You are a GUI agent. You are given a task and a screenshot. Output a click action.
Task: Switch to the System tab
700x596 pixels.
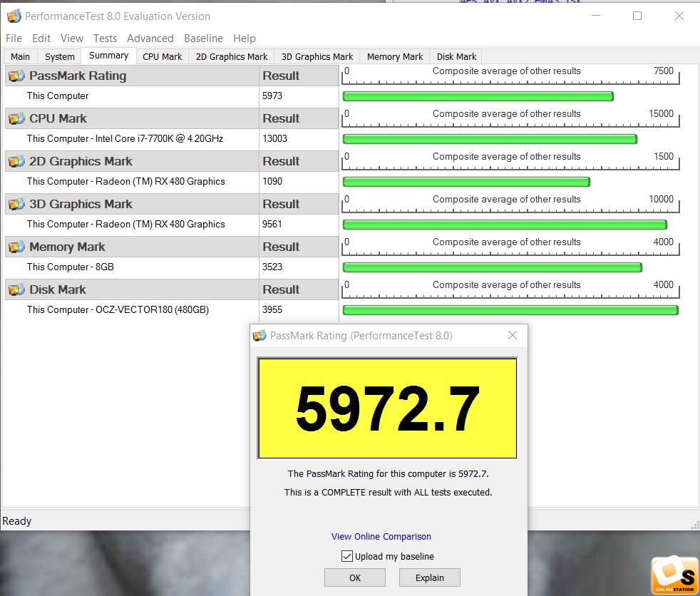coord(59,57)
